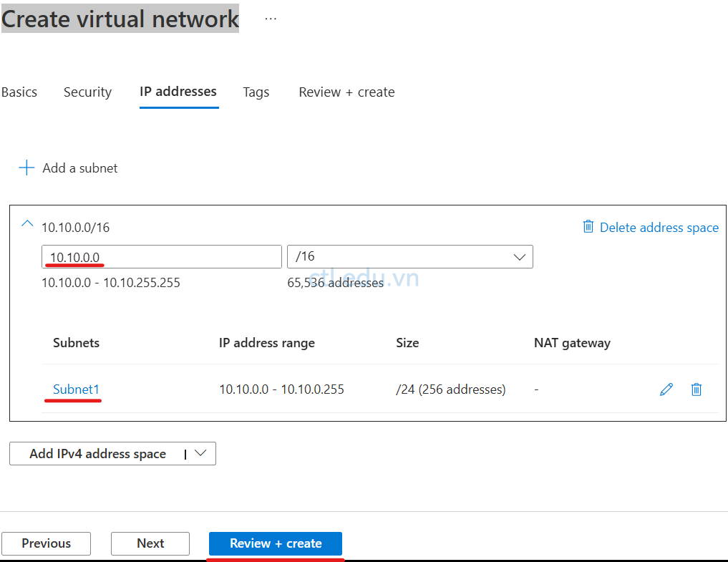Screen dimensions: 728x562
Task: Open the Review + create tab
Action: click(347, 92)
